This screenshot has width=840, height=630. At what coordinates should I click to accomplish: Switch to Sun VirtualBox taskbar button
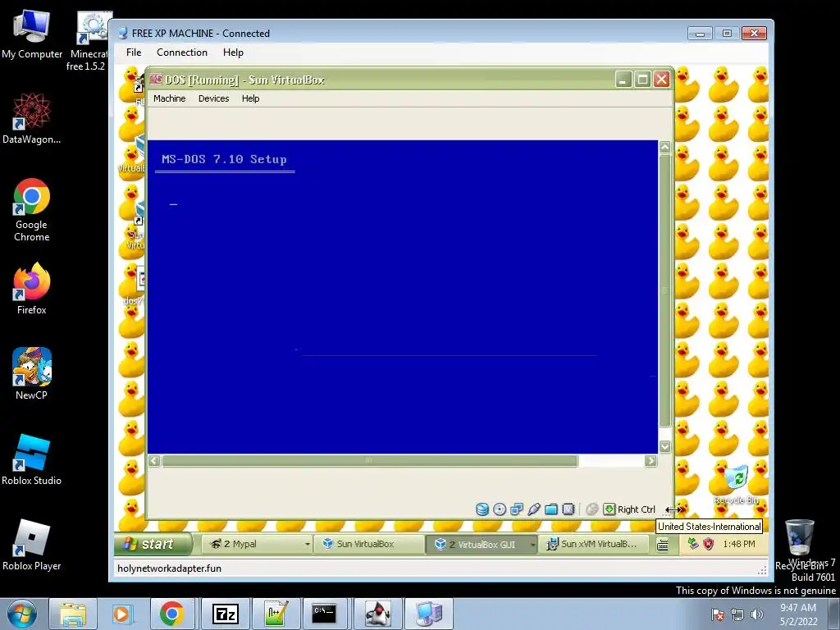click(x=368, y=545)
